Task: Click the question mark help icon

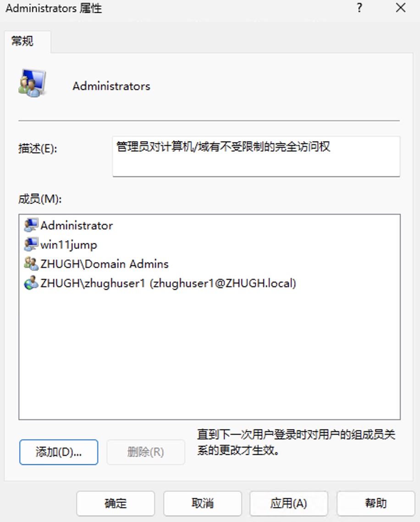Action: tap(359, 8)
